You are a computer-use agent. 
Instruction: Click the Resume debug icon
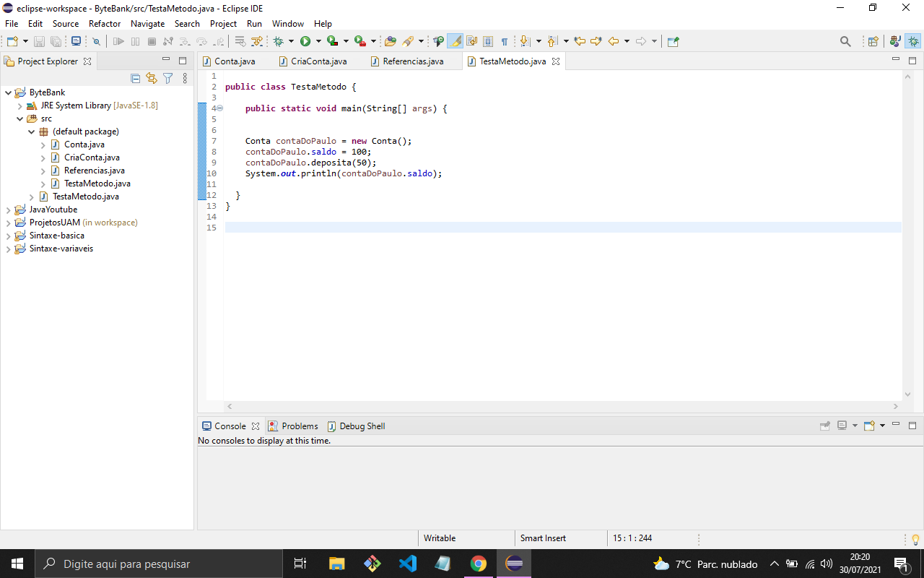click(119, 42)
